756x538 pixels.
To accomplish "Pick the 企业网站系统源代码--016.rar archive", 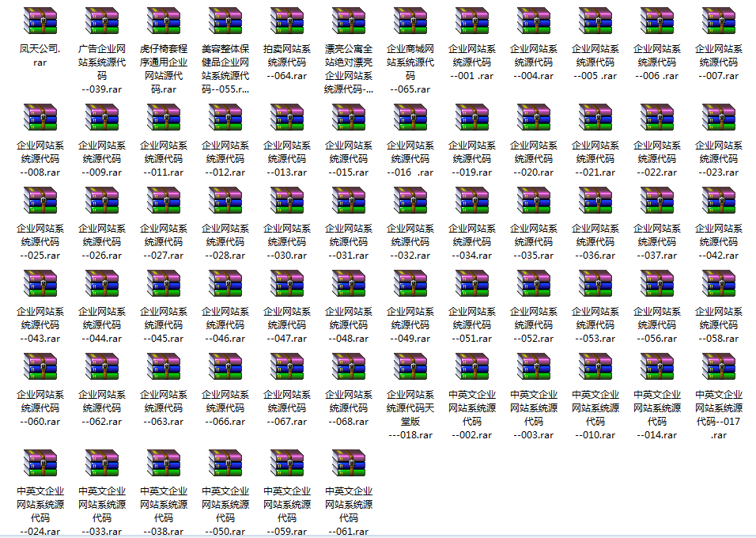I will 410,118.
